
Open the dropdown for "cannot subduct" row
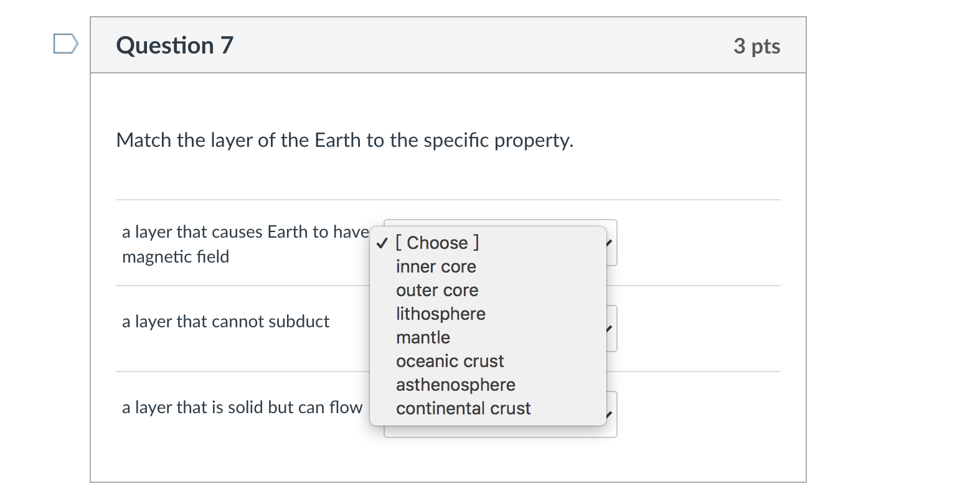click(610, 329)
